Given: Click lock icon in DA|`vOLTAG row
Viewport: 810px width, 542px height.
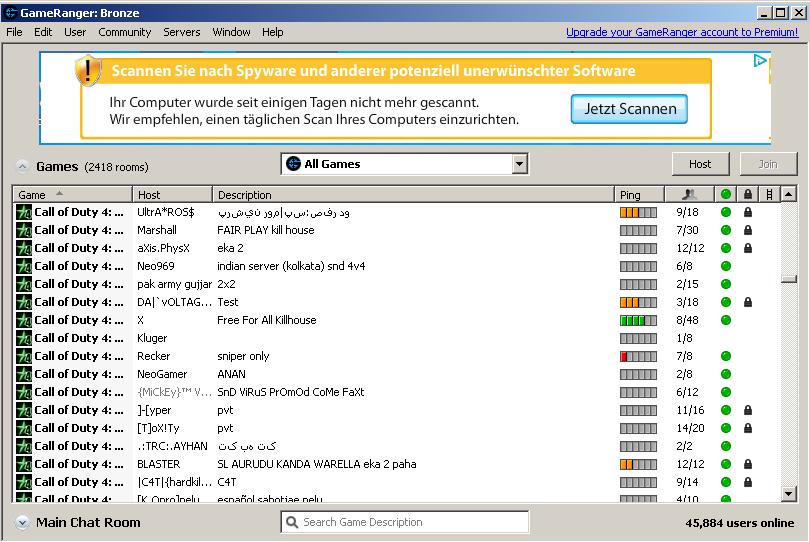Looking at the screenshot, I should click(747, 302).
